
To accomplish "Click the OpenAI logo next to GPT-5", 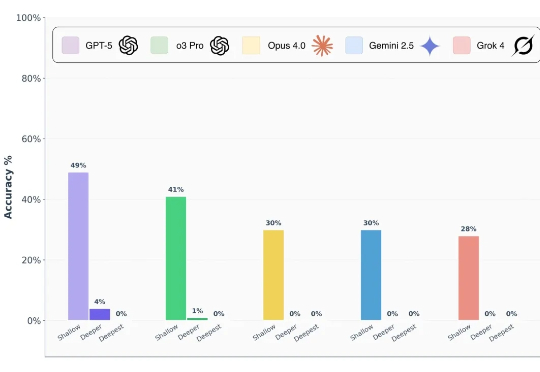I will click(128, 45).
